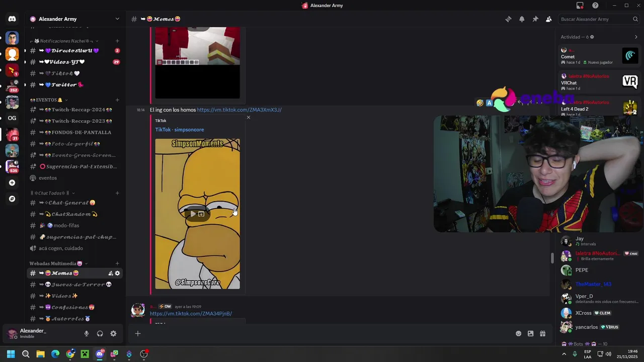Open Alexander Army server dropdown
644x362 pixels.
click(x=117, y=19)
